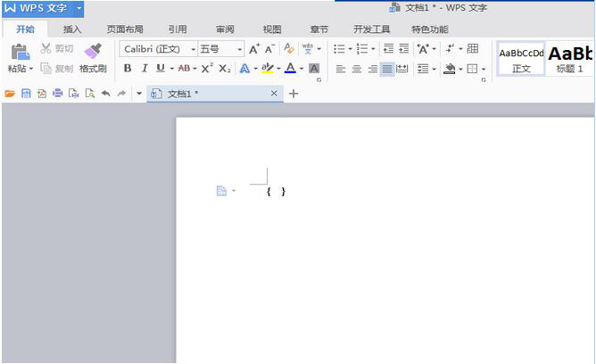Image resolution: width=596 pixels, height=364 pixels.
Task: Apply shading fill bucket color
Action: point(450,69)
